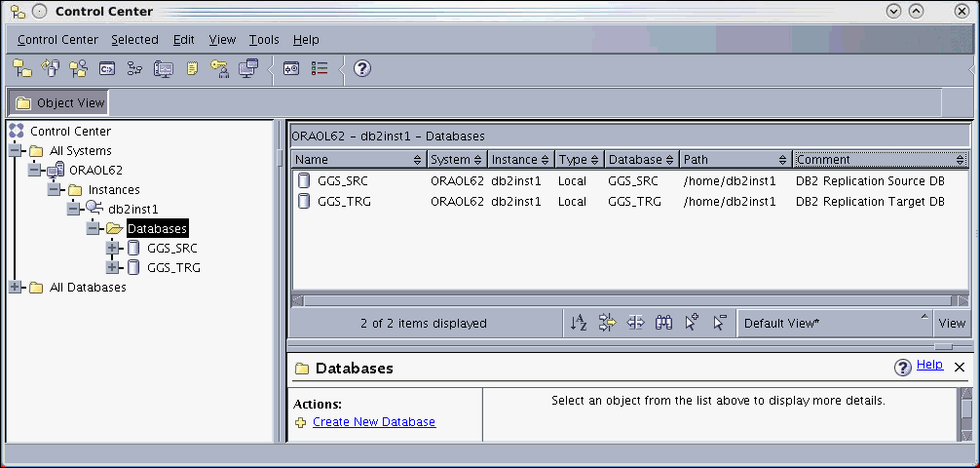Launch the Task Center icon
980x468 pixels.
135,68
